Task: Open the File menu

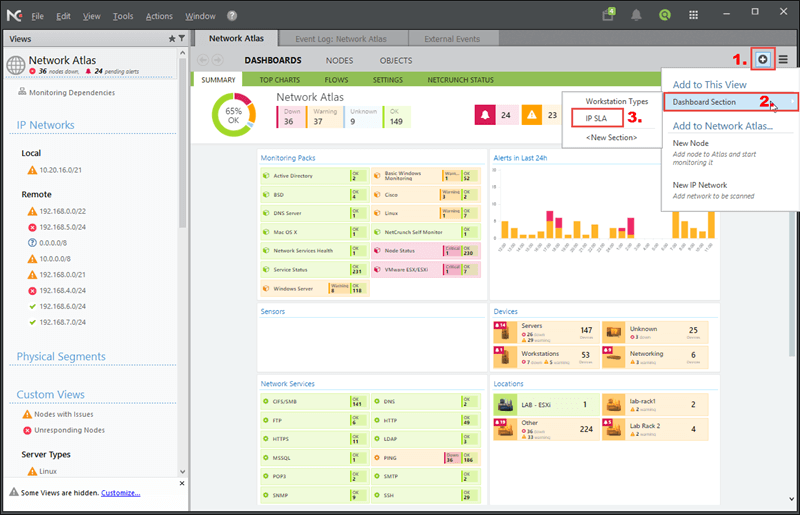Action: [x=37, y=16]
